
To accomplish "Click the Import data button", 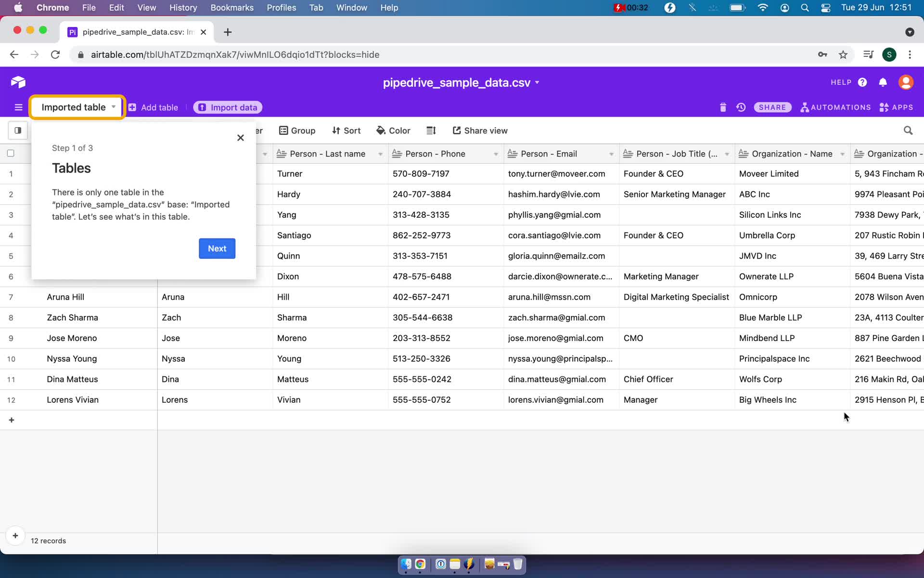I will pyautogui.click(x=228, y=107).
